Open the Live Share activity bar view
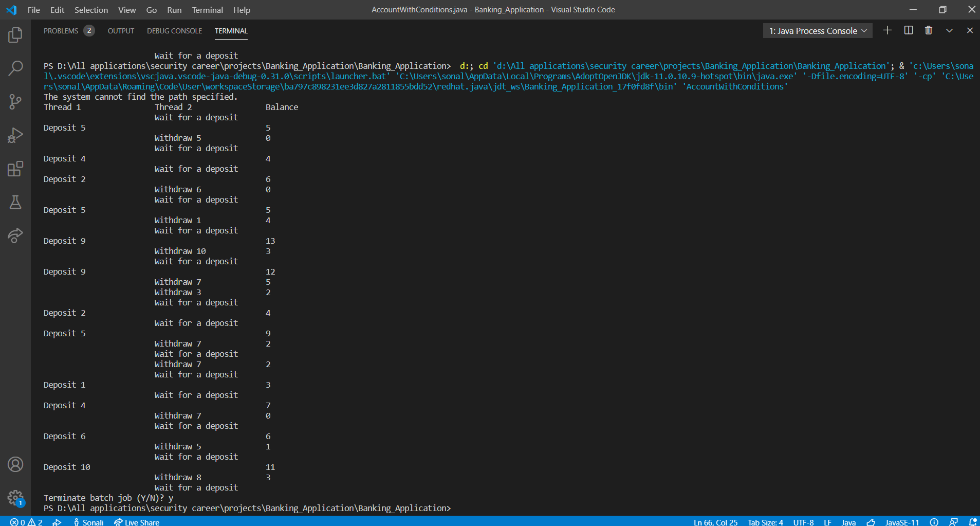This screenshot has height=526, width=980. pyautogui.click(x=15, y=235)
